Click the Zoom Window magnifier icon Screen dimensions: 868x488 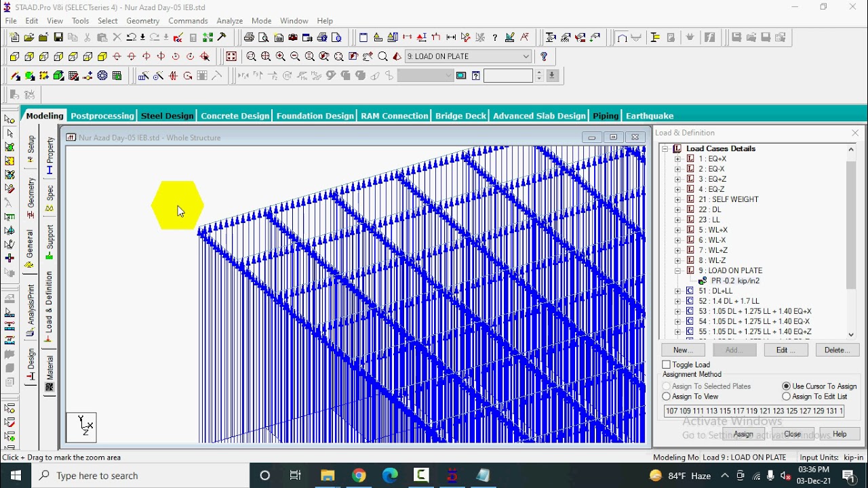[x=252, y=57]
